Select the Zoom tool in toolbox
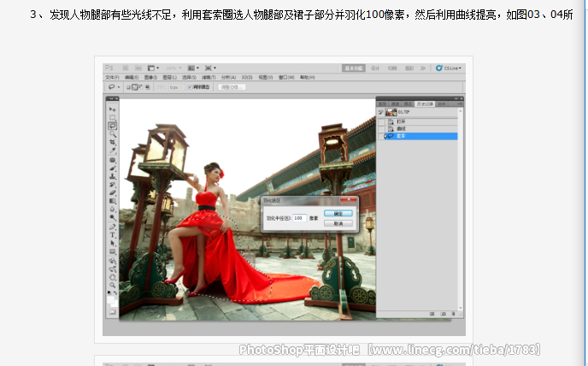Screen dimensions: 588x366 pos(112,286)
